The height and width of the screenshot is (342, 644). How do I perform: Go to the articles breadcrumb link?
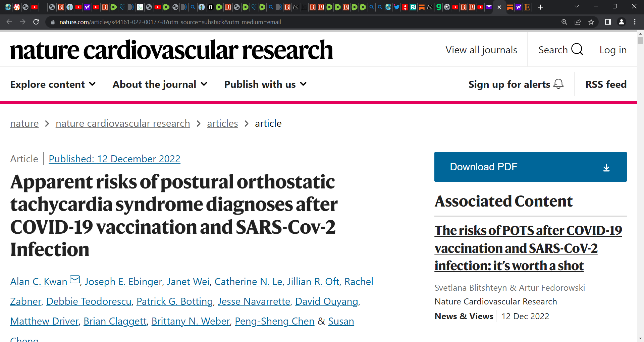point(222,123)
